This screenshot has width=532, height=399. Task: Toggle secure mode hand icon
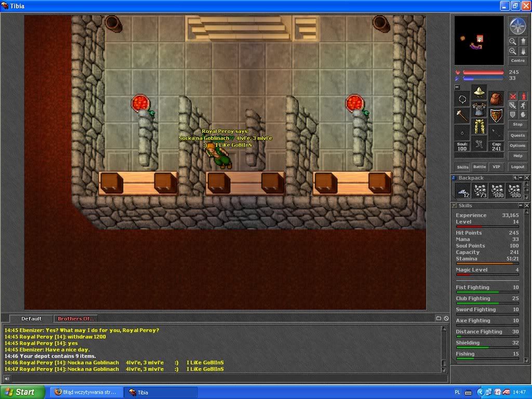523,115
